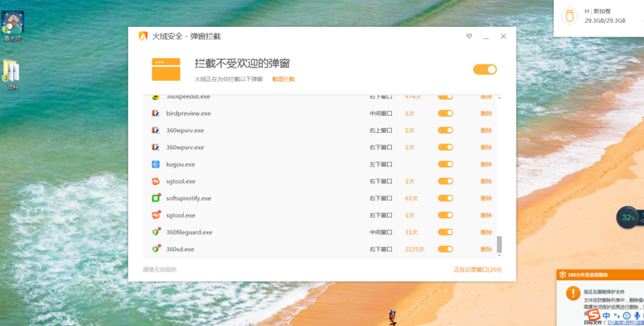The width and height of the screenshot is (644, 326).
Task: Toggle switch for 360wpsrv.exe 右下窗口
Action: pos(446,148)
